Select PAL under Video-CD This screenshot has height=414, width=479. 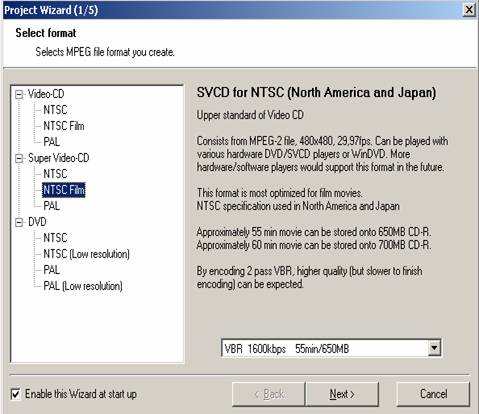[52, 142]
